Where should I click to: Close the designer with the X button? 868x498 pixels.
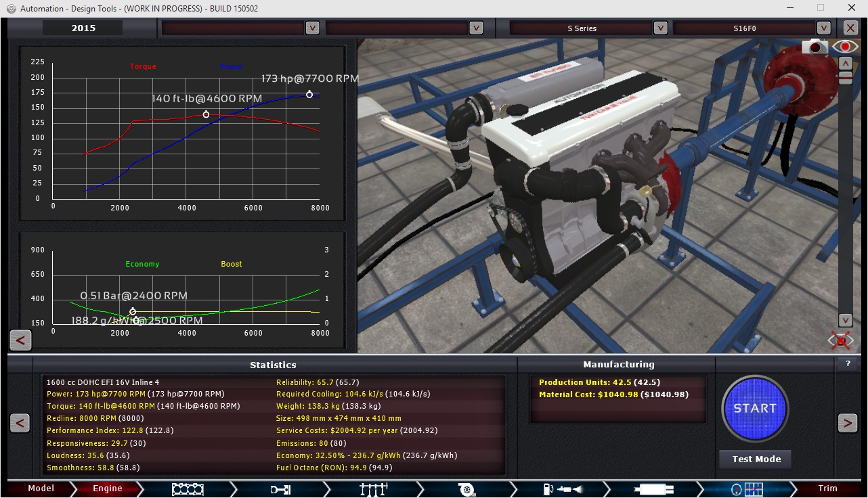(x=851, y=28)
